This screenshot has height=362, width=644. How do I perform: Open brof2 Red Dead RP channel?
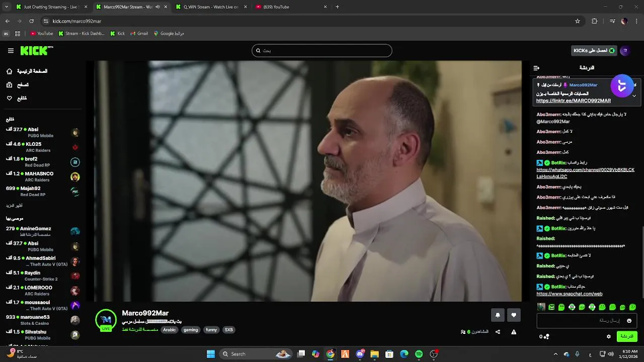(x=43, y=162)
